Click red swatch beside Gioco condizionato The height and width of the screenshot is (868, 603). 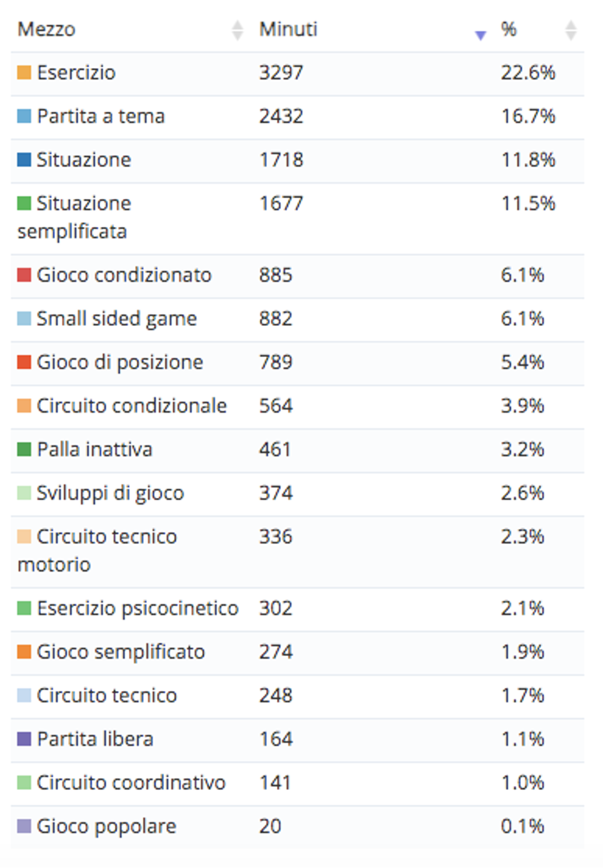[24, 275]
